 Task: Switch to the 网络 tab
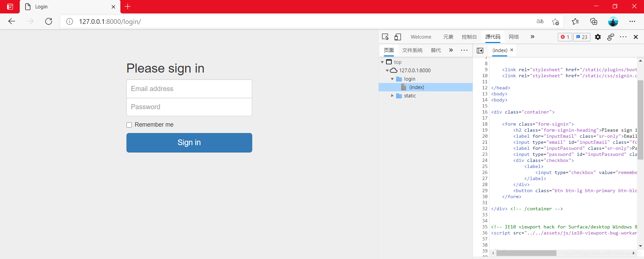[514, 37]
